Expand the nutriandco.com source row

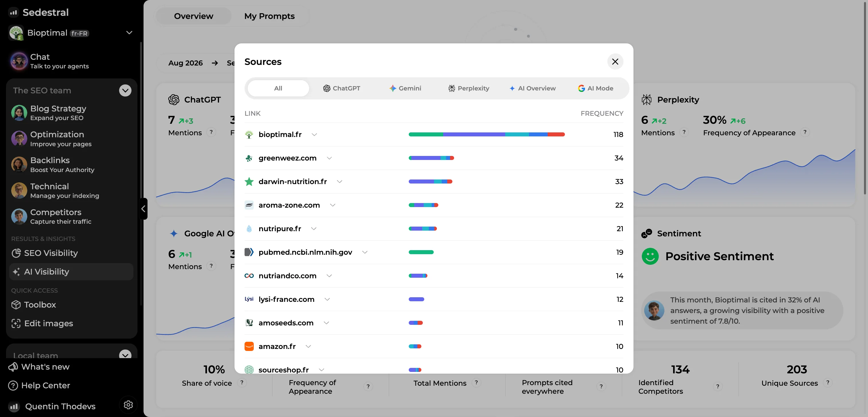click(x=329, y=276)
